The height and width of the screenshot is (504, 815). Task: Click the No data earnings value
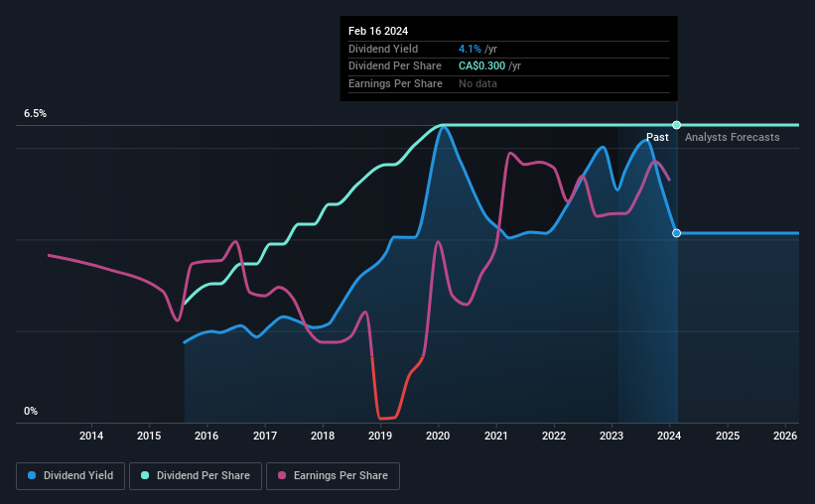coord(477,83)
